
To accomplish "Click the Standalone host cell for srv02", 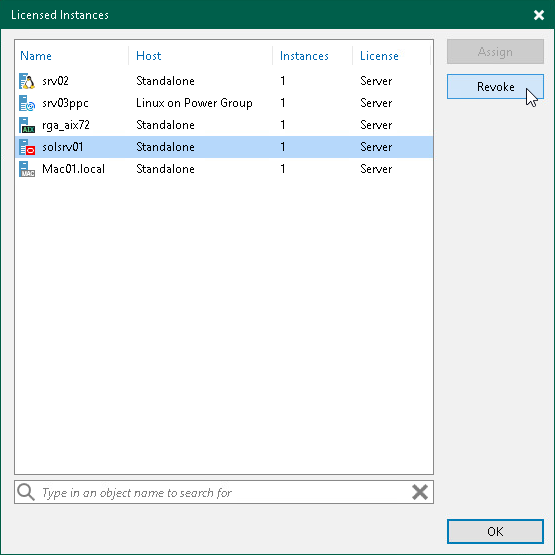I will coord(165,81).
